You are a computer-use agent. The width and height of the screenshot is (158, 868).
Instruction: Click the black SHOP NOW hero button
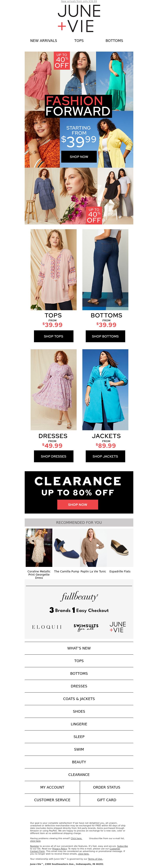pyautogui.click(x=79, y=157)
